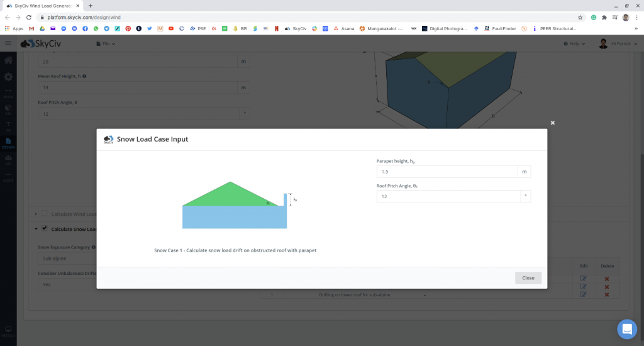Click the first row Edit icon
Screen dimensions: 644x346
583,279
